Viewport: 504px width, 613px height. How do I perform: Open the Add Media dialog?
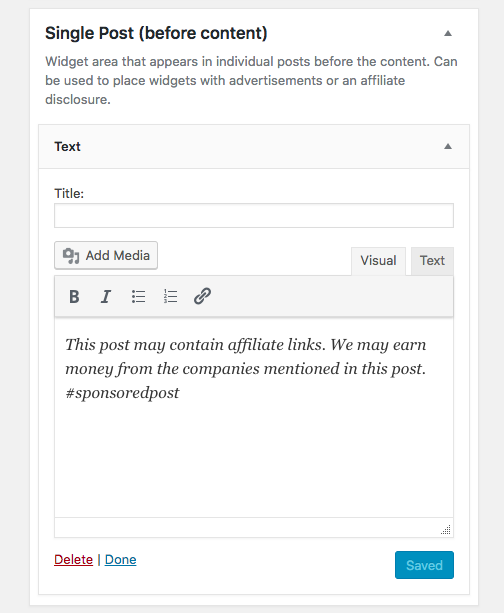(x=106, y=255)
